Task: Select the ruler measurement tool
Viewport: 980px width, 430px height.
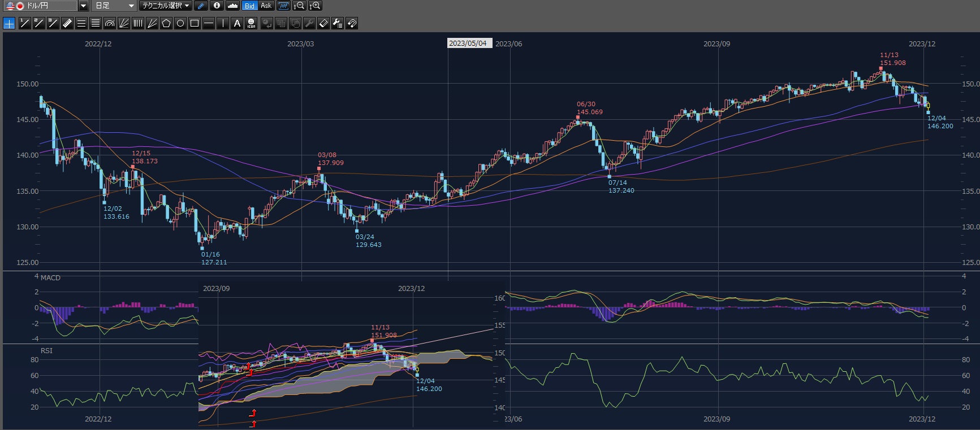Action: pyautogui.click(x=67, y=23)
